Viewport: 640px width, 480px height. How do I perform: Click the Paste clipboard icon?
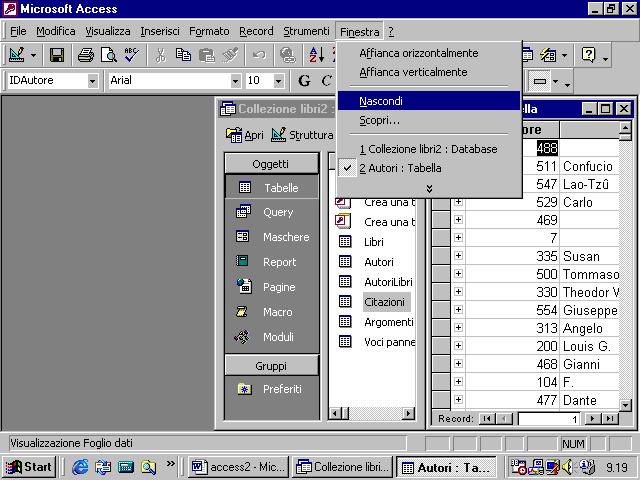pyautogui.click(x=207, y=54)
